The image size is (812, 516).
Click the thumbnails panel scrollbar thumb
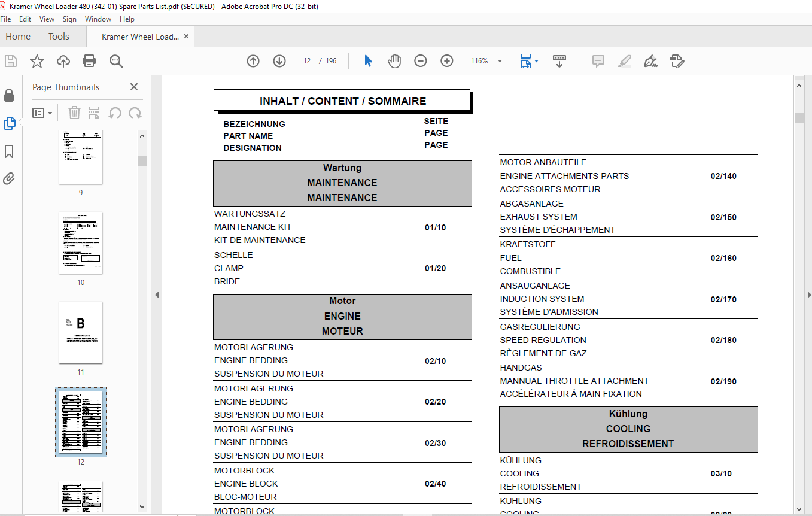[x=142, y=160]
